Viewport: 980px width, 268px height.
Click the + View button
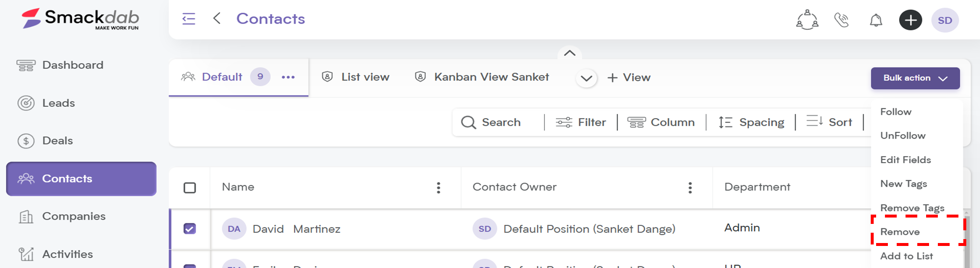tap(629, 77)
